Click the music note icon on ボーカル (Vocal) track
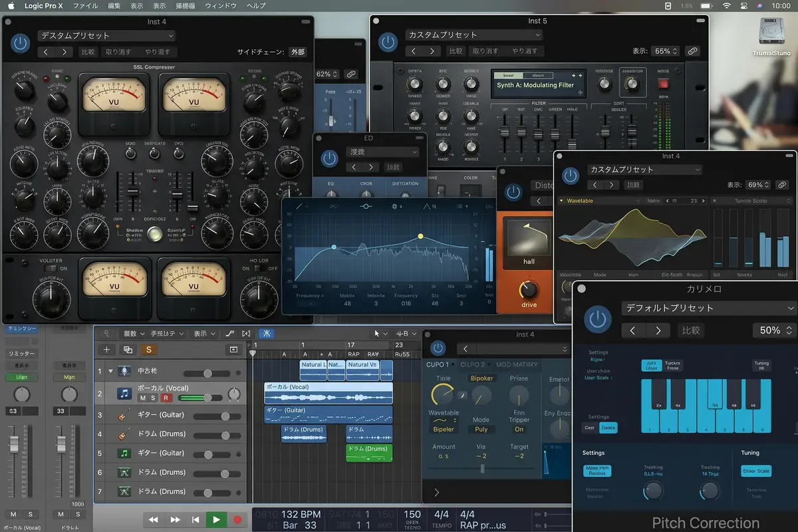Viewport: 798px width, 532px height. click(x=124, y=394)
